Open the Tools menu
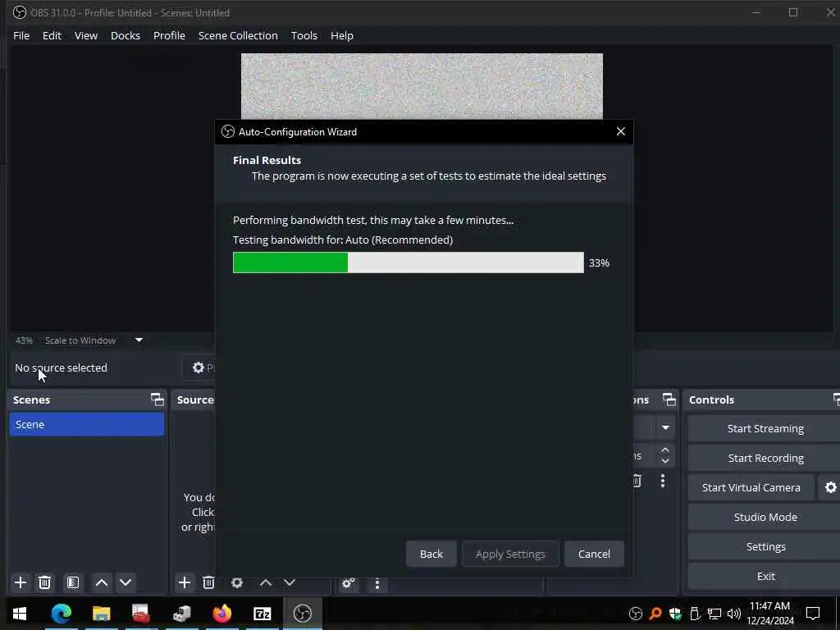840x630 pixels. [x=304, y=35]
